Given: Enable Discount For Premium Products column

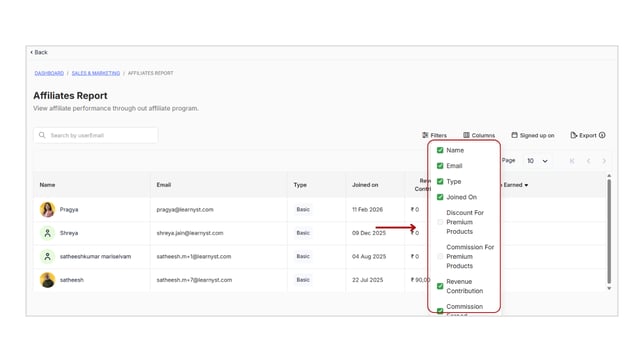Looking at the screenshot, I should pyautogui.click(x=440, y=222).
